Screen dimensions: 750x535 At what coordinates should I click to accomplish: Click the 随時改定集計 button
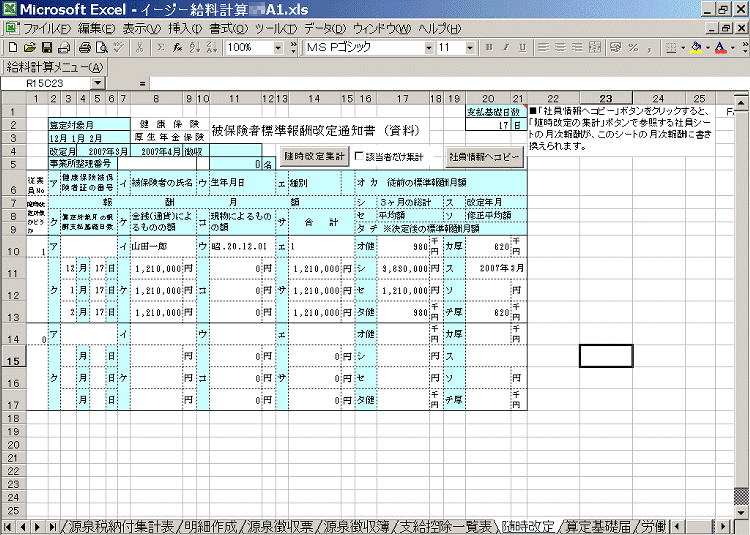click(314, 156)
